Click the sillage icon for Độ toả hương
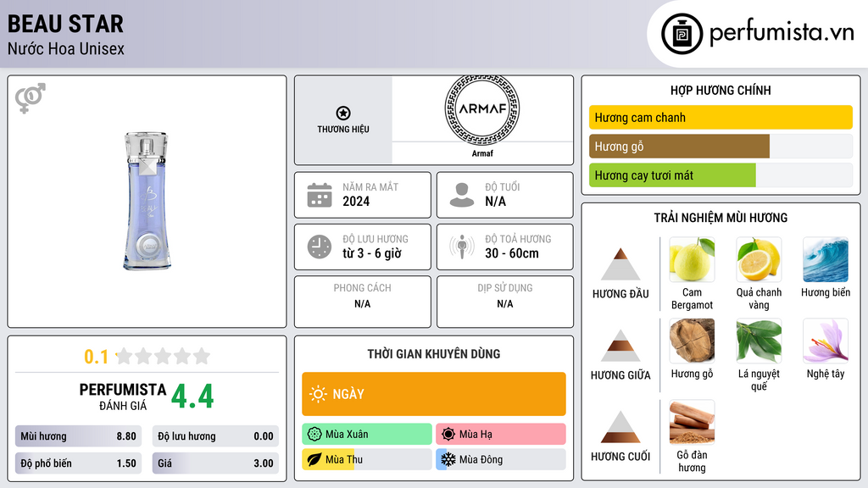 tap(462, 247)
